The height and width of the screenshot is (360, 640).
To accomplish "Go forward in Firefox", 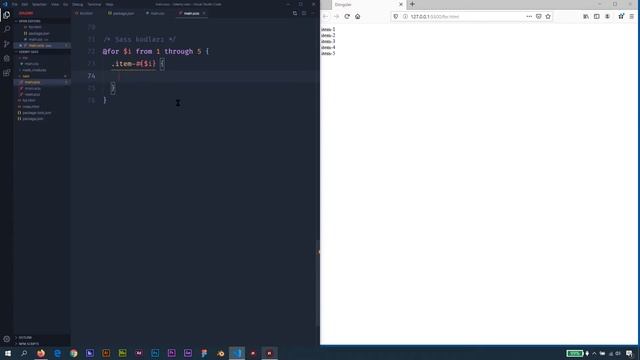I will click(x=336, y=16).
